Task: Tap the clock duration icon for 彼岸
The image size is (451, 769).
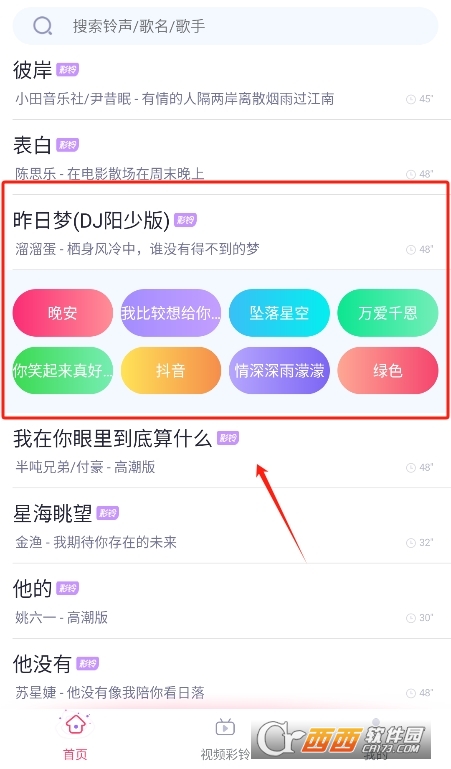Action: [411, 99]
